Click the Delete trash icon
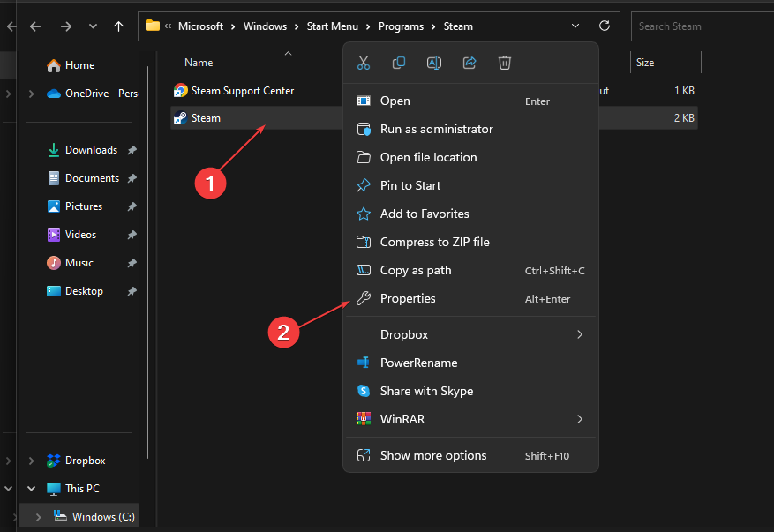This screenshot has width=774, height=532. (505, 63)
